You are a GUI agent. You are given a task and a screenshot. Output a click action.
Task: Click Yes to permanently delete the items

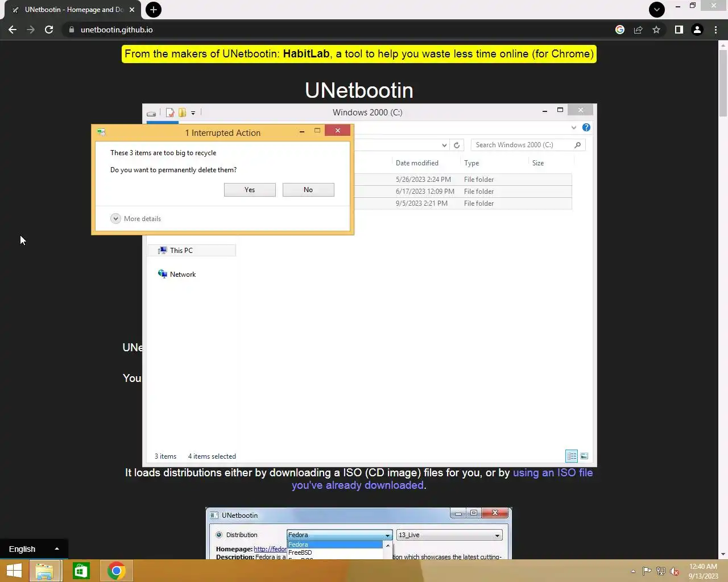250,190
